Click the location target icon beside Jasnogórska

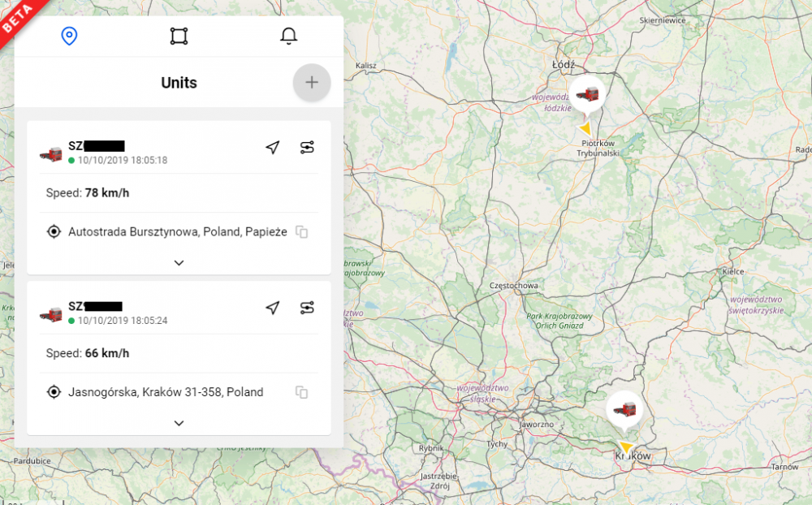(x=54, y=392)
